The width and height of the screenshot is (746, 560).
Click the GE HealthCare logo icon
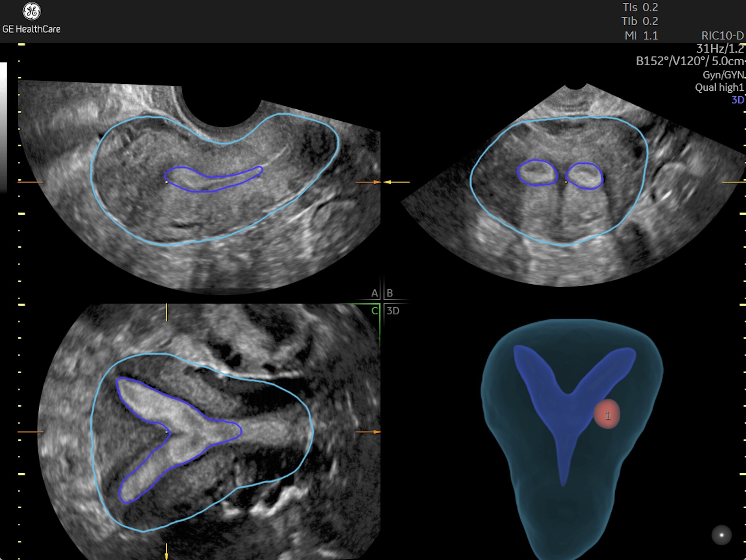click(32, 11)
